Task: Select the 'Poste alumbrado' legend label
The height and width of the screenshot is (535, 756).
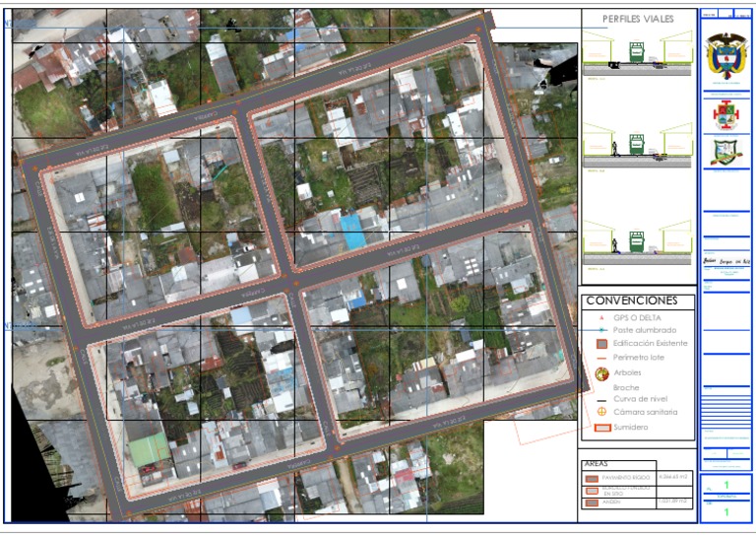Action: tap(644, 330)
